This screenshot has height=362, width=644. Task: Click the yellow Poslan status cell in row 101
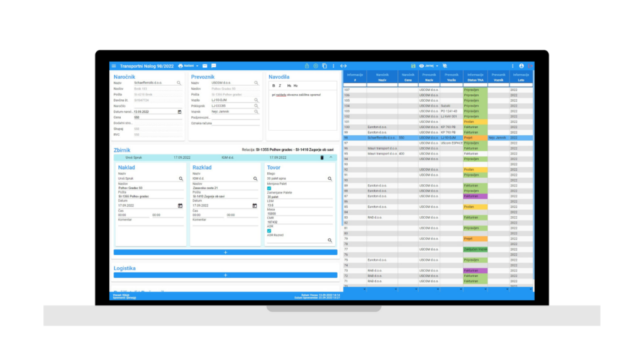tap(475, 121)
